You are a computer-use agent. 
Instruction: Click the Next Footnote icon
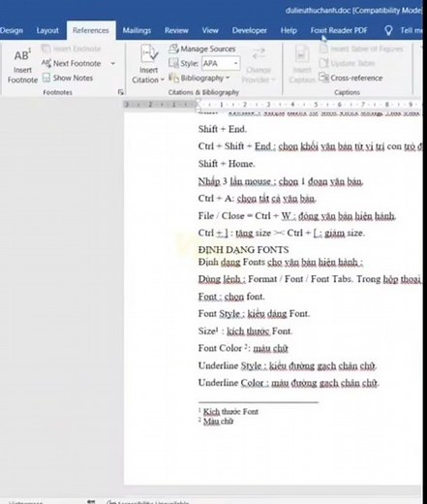click(x=46, y=63)
